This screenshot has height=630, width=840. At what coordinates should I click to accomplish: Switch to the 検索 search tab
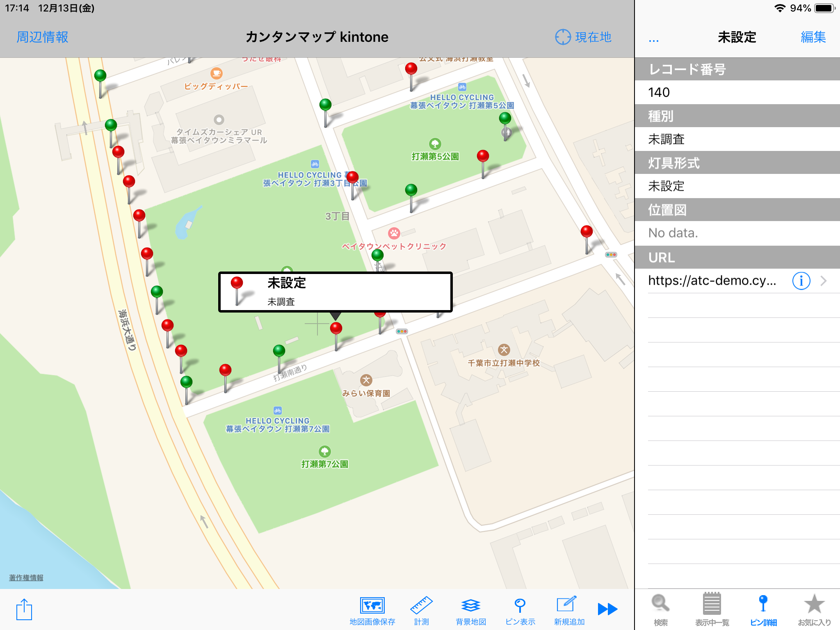[x=660, y=610]
